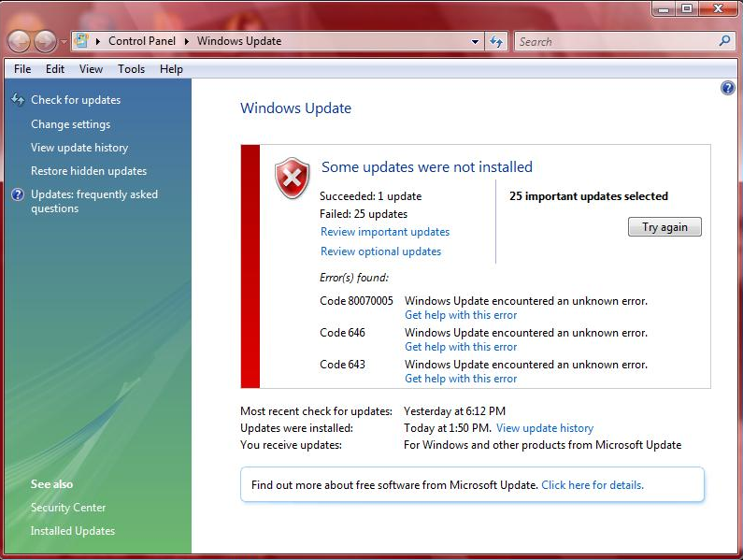Click the Refresh button beside address bar
The image size is (743, 560).
(496, 42)
